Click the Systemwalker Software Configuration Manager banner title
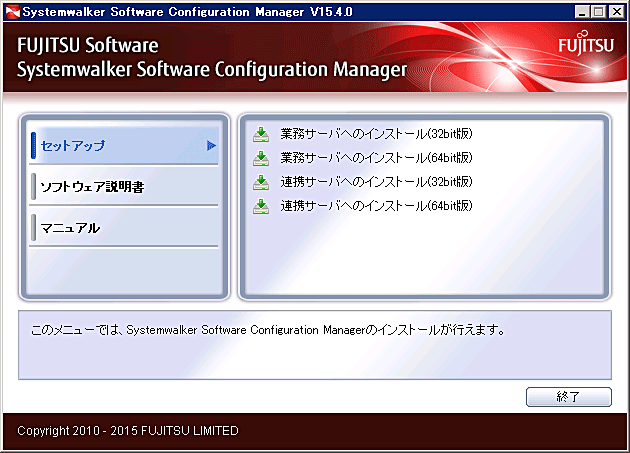Viewport: 630px width, 453px height. click(212, 69)
